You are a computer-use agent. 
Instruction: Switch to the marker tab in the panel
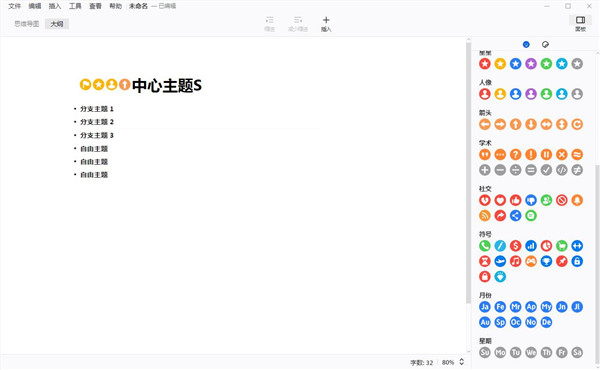coord(526,44)
